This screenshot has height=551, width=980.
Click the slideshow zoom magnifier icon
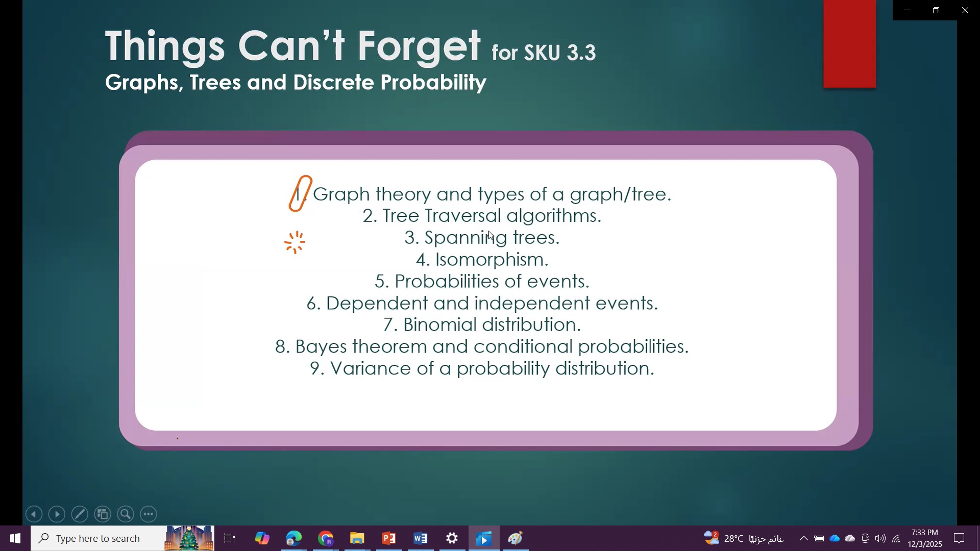126,514
